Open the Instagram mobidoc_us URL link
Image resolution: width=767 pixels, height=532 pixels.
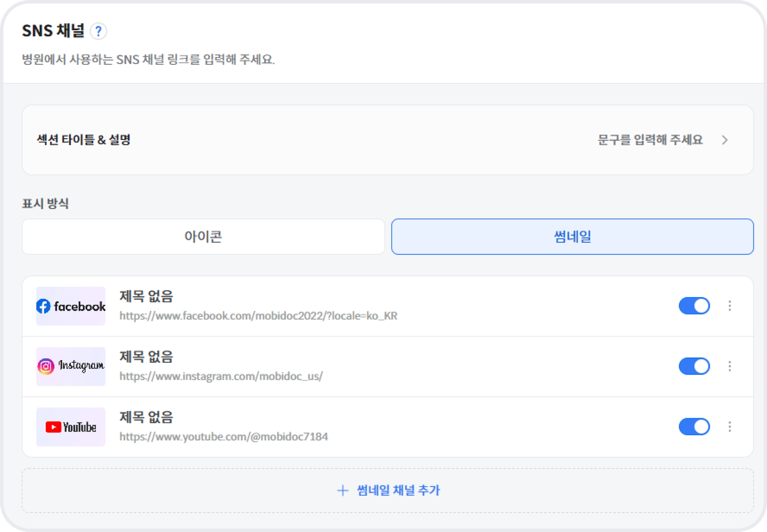[x=221, y=376]
